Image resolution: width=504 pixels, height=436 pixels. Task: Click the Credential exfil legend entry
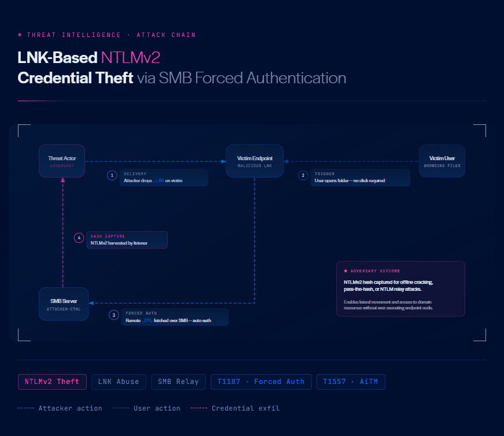(236, 408)
